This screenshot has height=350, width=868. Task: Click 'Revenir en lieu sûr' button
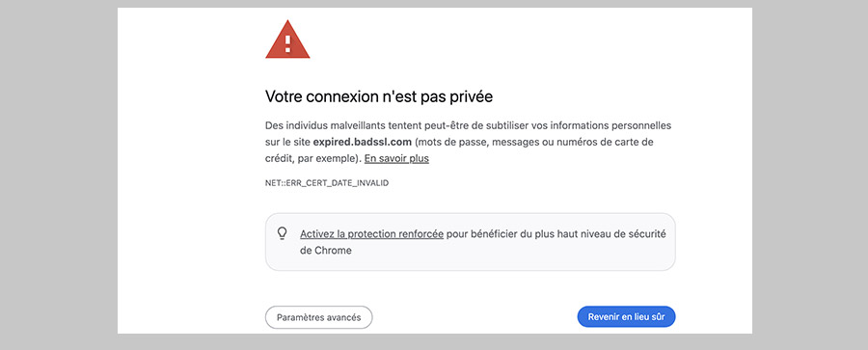(x=626, y=317)
